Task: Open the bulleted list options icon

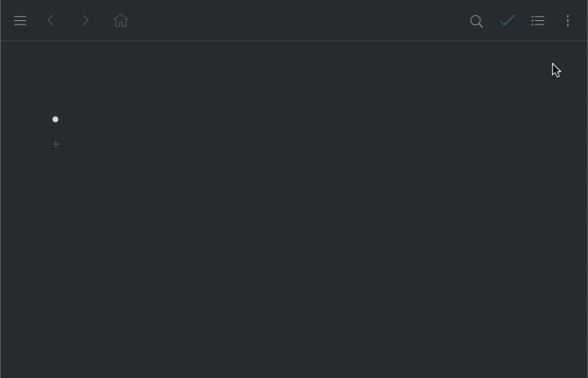Action: (538, 21)
